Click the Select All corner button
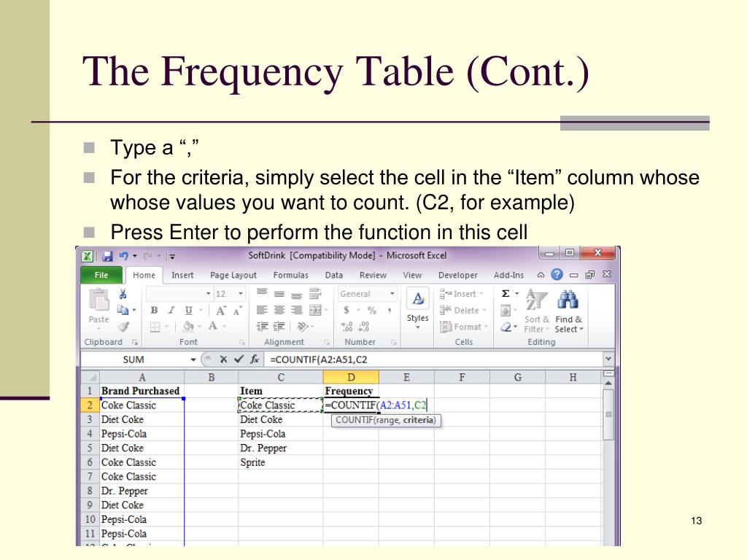 [90, 378]
